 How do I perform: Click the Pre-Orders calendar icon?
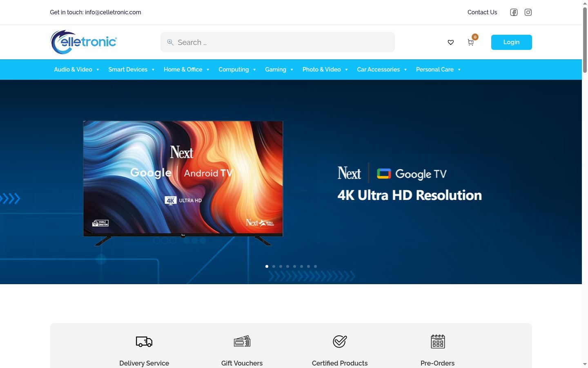click(438, 341)
